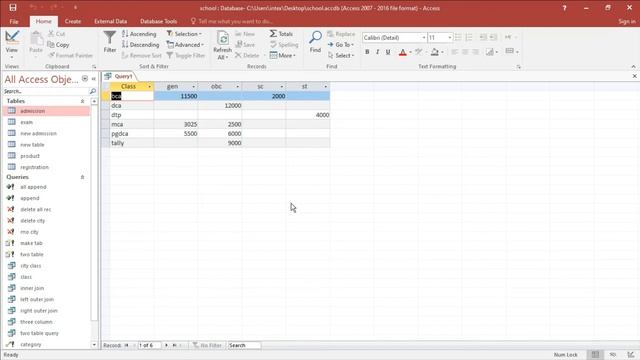Collapse the Queries group
Screen dimensions: 640x360
pyautogui.click(x=82, y=177)
